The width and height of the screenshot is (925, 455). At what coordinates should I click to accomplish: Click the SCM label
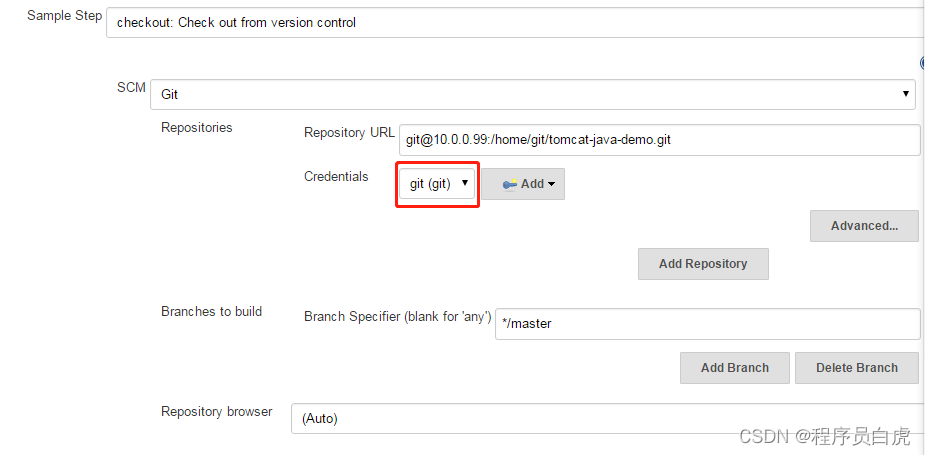click(x=131, y=87)
